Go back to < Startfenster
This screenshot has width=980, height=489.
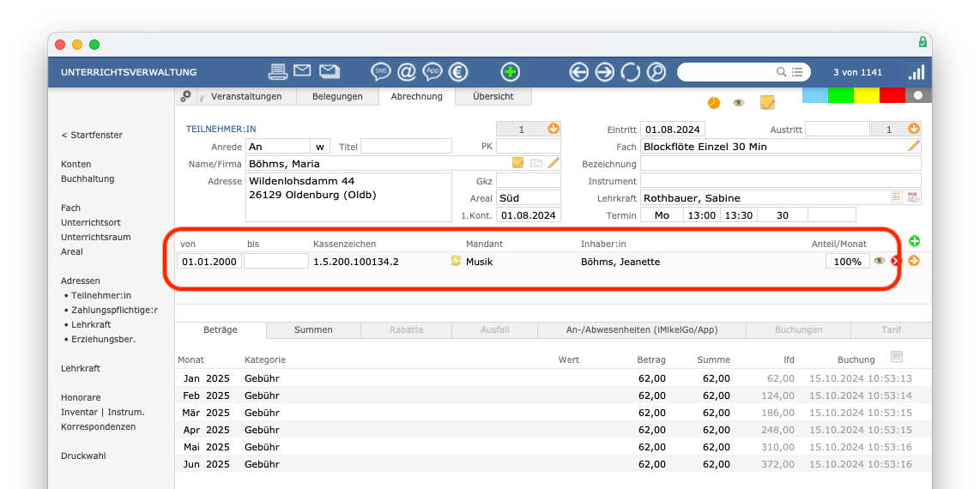pyautogui.click(x=92, y=135)
